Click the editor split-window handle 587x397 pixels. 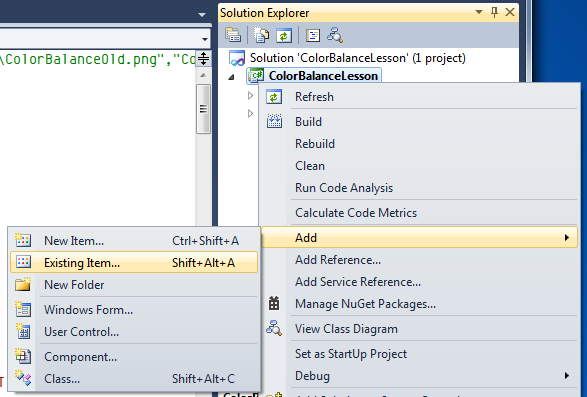coord(203,58)
